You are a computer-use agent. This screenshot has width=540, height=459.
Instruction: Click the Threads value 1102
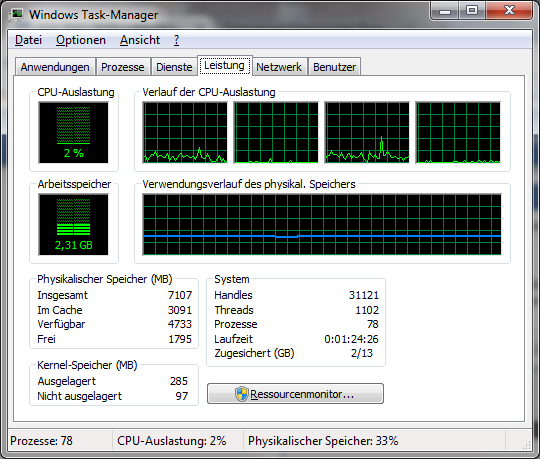(367, 310)
